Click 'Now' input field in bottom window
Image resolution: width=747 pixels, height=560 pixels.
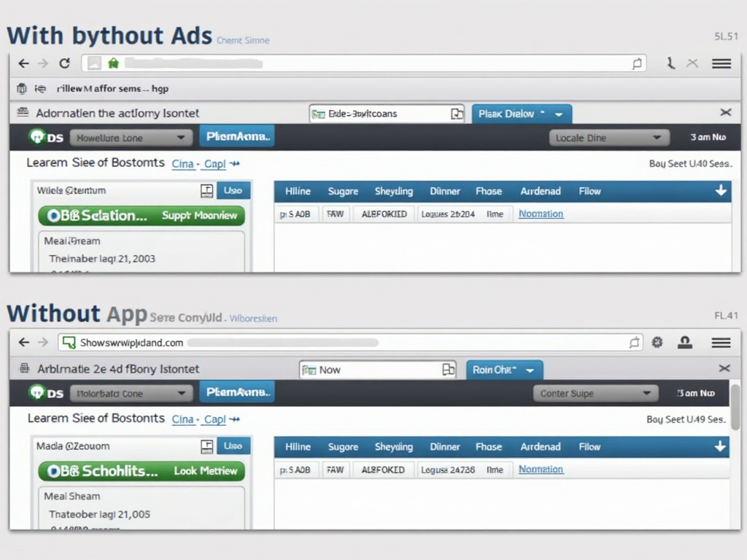377,370
